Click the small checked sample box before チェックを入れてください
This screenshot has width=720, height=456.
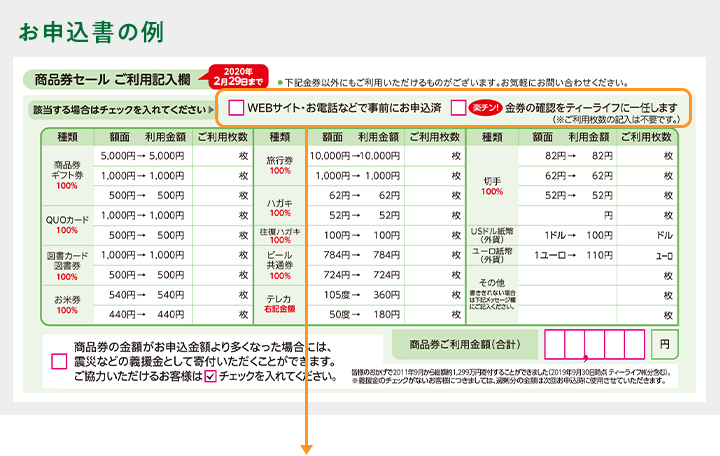click(x=210, y=376)
